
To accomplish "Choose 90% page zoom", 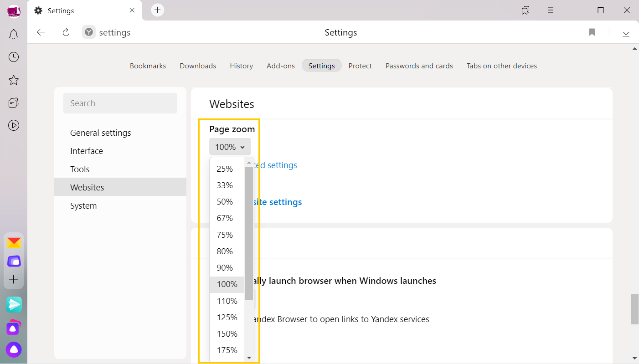I will pyautogui.click(x=227, y=268).
